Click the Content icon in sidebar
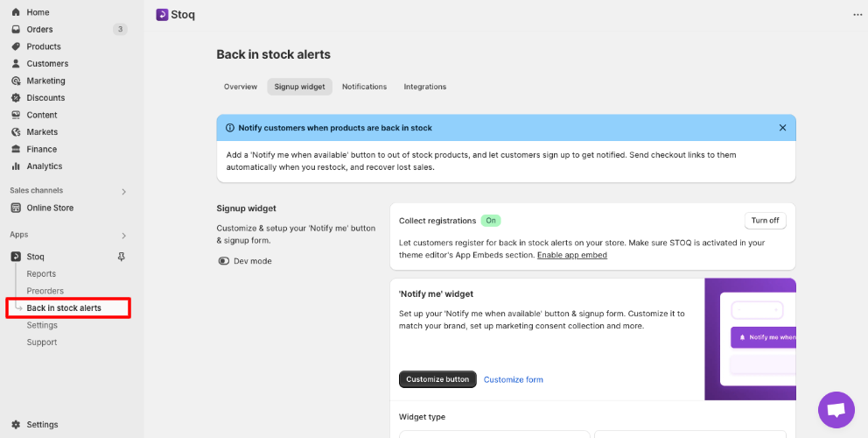 point(16,116)
